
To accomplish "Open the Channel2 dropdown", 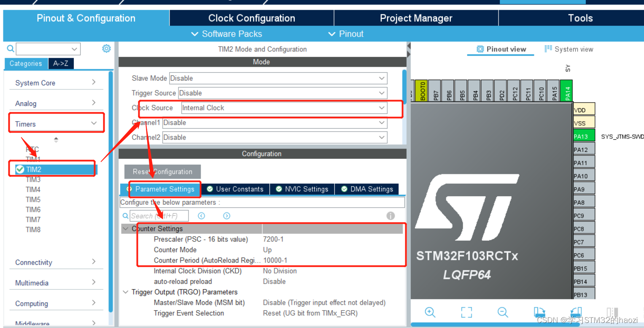I will (x=275, y=137).
